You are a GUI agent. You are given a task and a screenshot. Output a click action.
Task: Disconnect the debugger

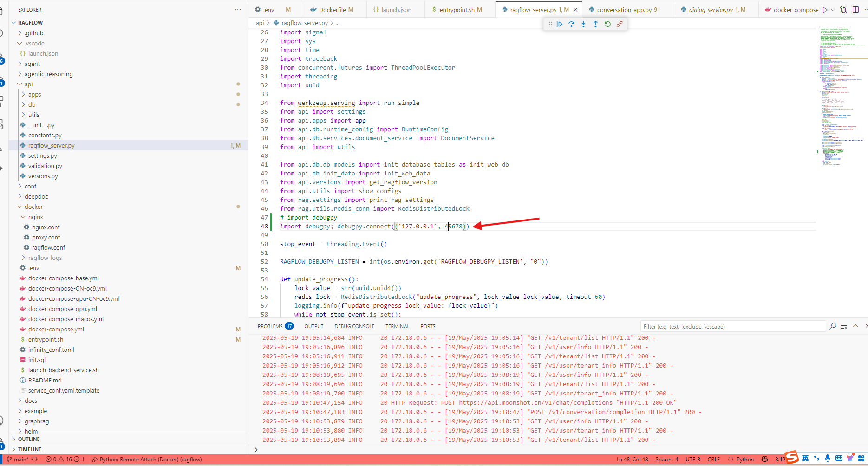point(620,24)
